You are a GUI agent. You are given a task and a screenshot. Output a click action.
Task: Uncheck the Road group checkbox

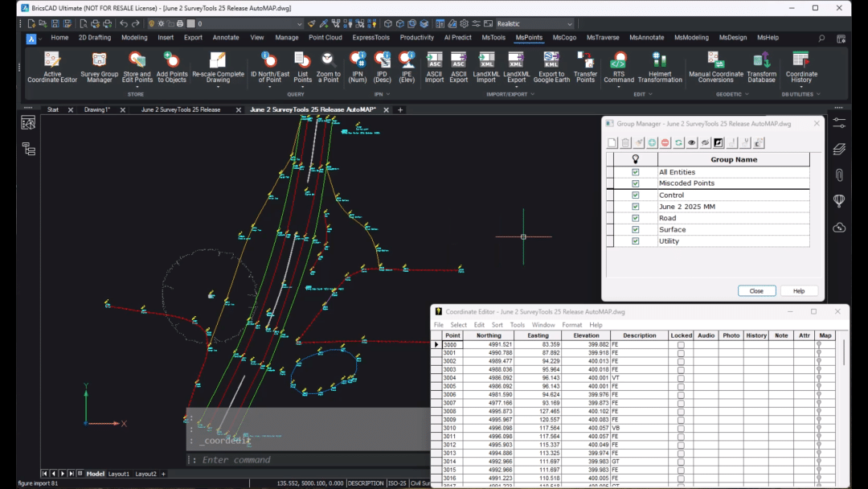pos(636,218)
